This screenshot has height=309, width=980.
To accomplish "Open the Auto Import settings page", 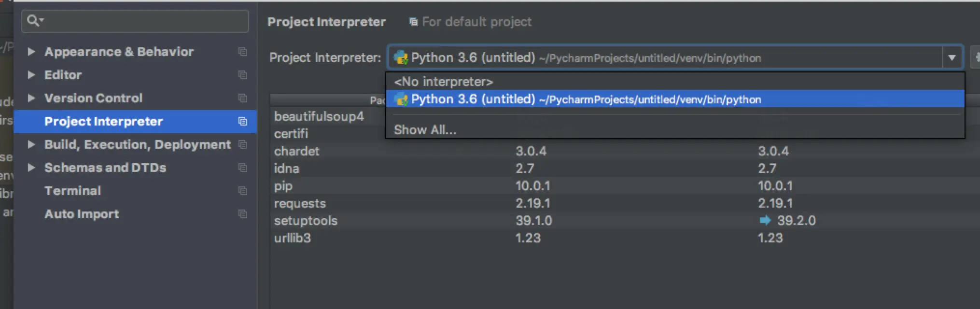I will [x=82, y=214].
